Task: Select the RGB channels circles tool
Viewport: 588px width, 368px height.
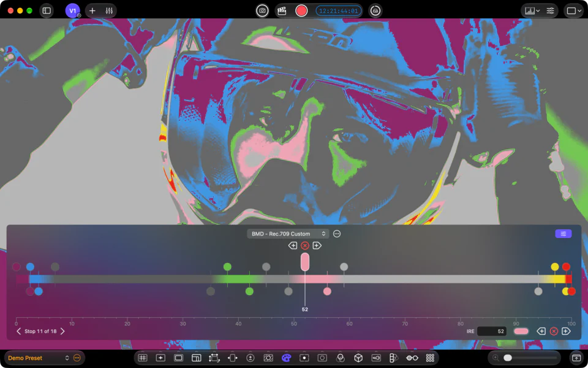Action: click(341, 358)
